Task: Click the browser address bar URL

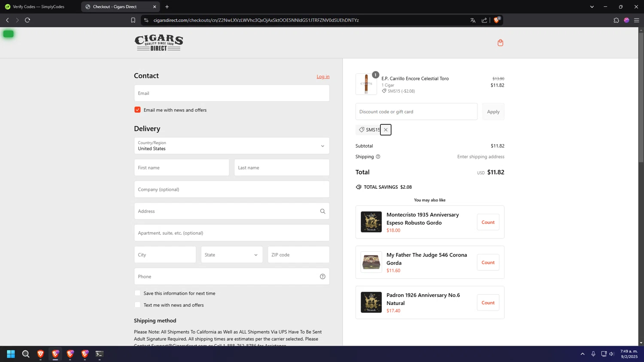Action: (x=256, y=20)
